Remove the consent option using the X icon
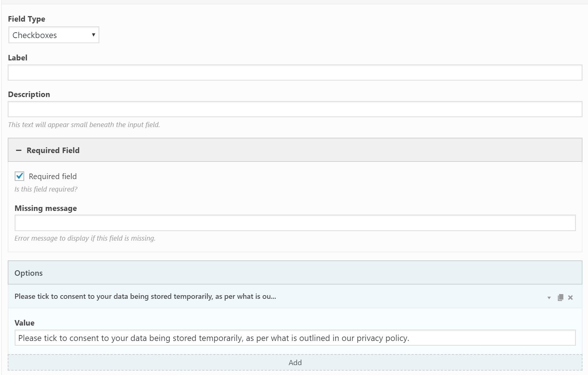The height and width of the screenshot is (375, 588). 570,297
